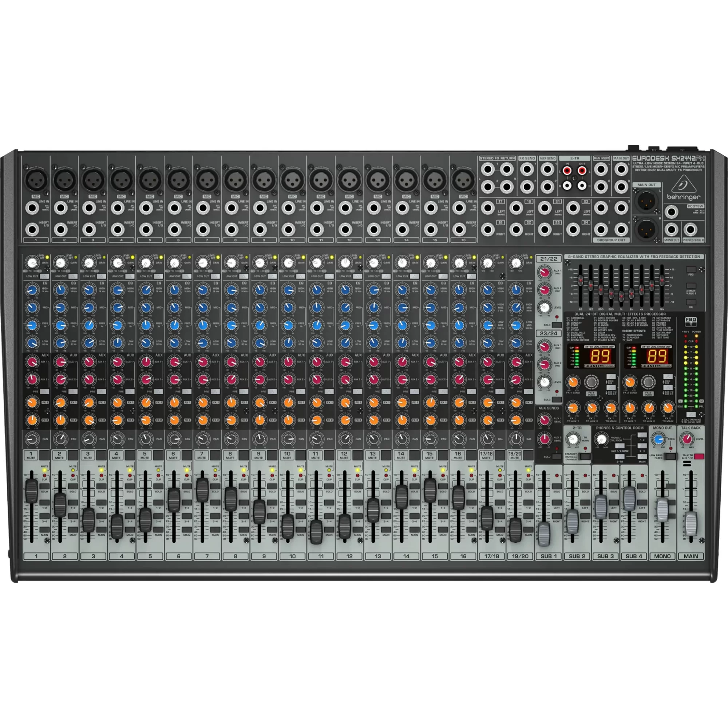The width and height of the screenshot is (728, 728).
Task: Click the channel 17/18 BAL knob
Action: (487, 439)
